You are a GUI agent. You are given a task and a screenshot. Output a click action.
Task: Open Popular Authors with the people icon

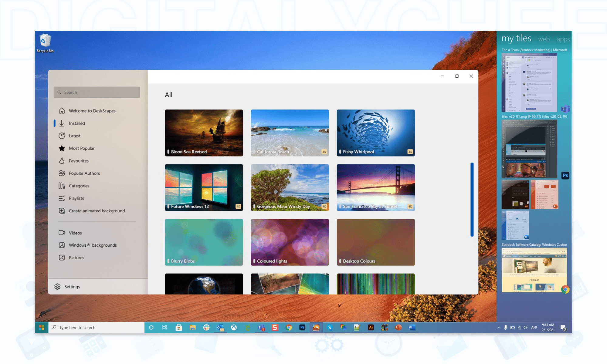(x=62, y=173)
